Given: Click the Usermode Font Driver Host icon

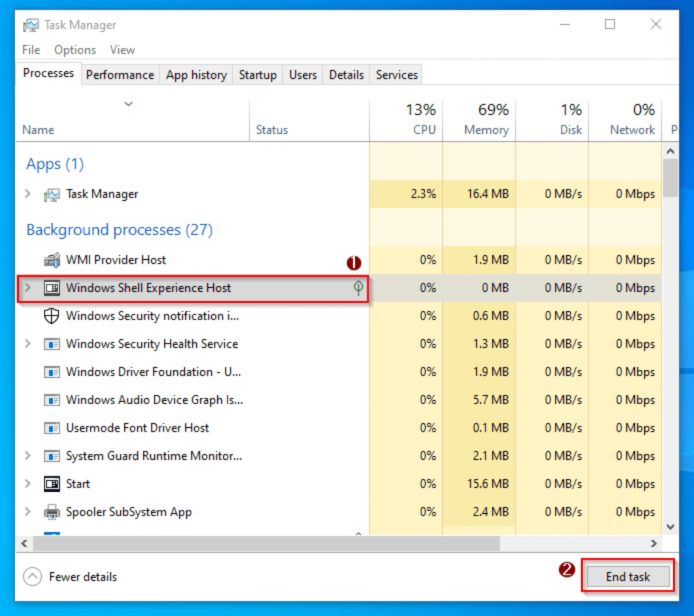Looking at the screenshot, I should (x=52, y=428).
